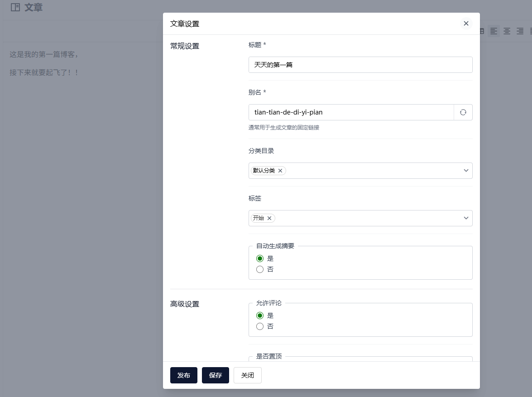The image size is (532, 397).
Task: Click editor line 这是我的第一篇博客
Action: point(43,54)
